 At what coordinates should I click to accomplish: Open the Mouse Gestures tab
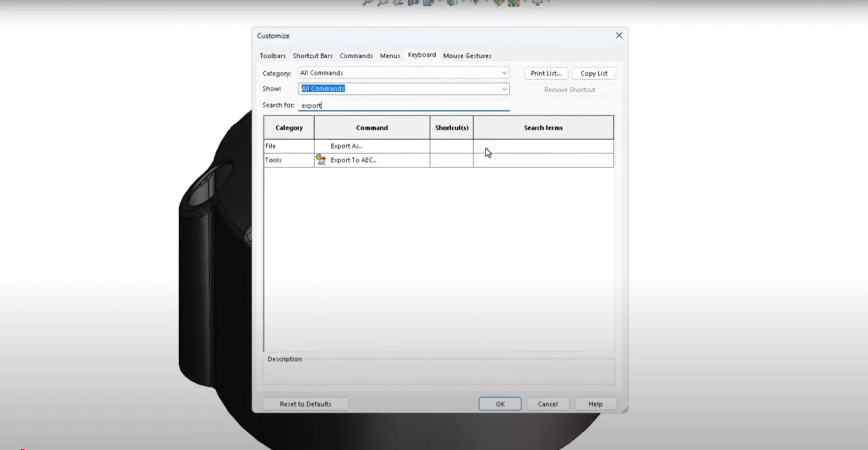tap(467, 56)
